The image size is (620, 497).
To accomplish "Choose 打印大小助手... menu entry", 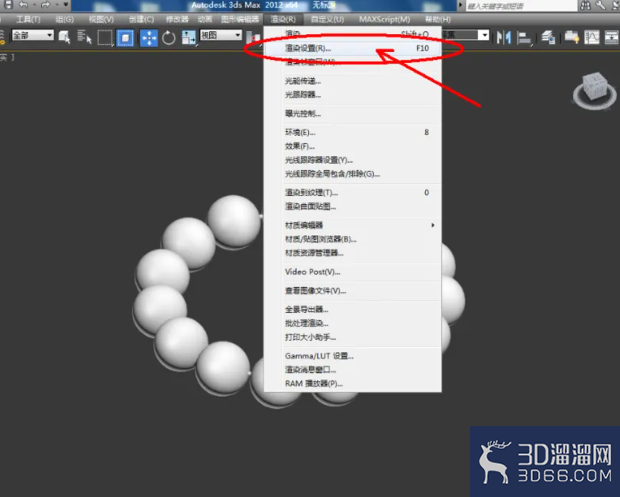I will [x=353, y=337].
